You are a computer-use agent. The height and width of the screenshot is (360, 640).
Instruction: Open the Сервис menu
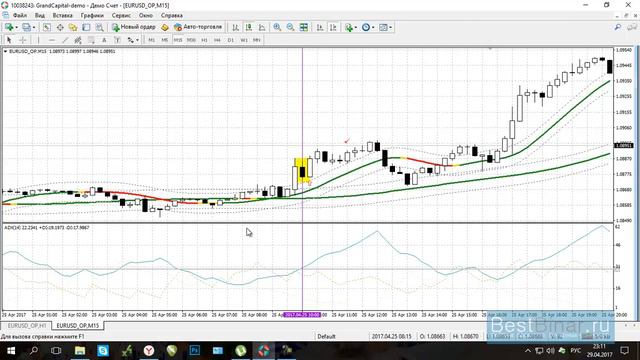(x=121, y=16)
